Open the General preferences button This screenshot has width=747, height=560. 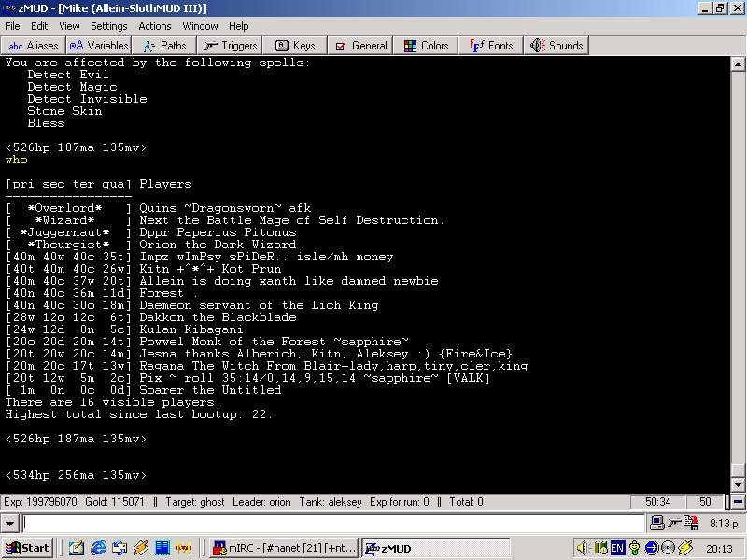point(360,46)
